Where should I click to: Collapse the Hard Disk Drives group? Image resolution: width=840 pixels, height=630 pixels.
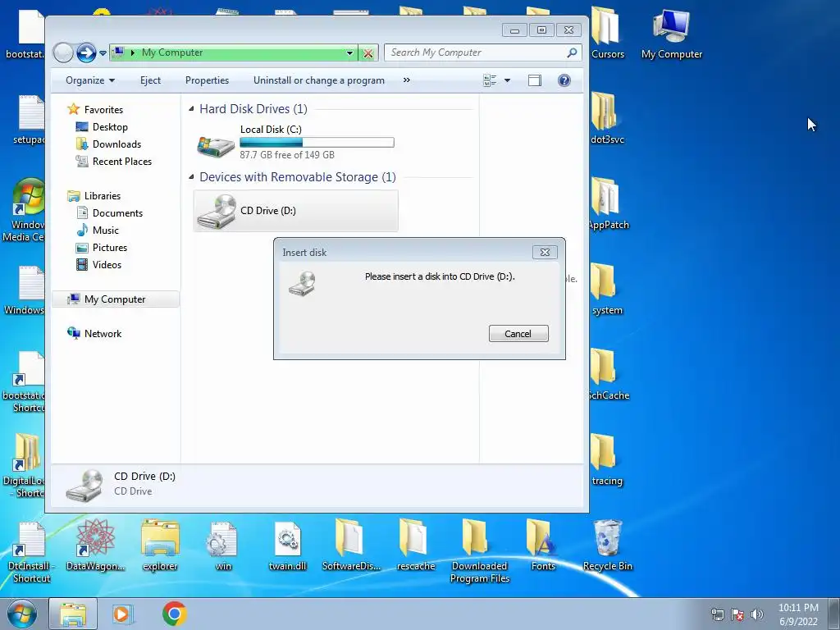coord(191,109)
